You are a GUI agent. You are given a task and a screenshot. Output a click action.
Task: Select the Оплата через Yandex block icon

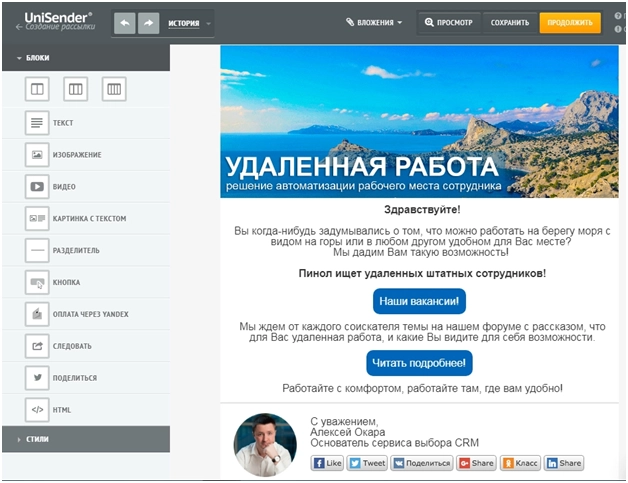point(37,314)
